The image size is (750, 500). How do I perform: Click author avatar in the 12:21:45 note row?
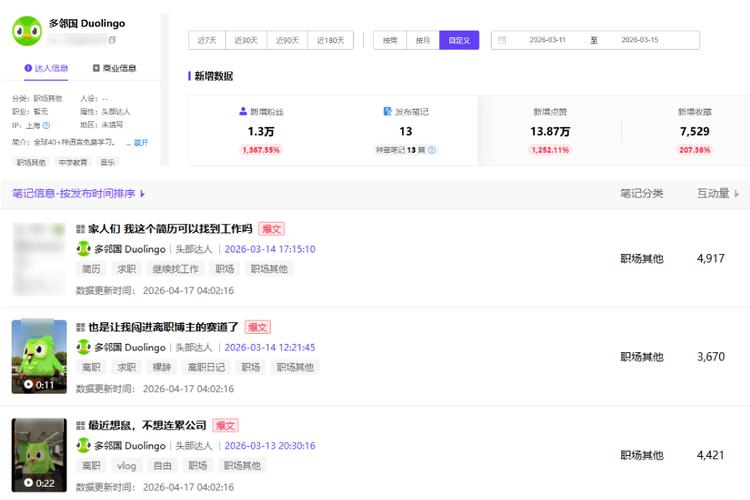(x=83, y=347)
